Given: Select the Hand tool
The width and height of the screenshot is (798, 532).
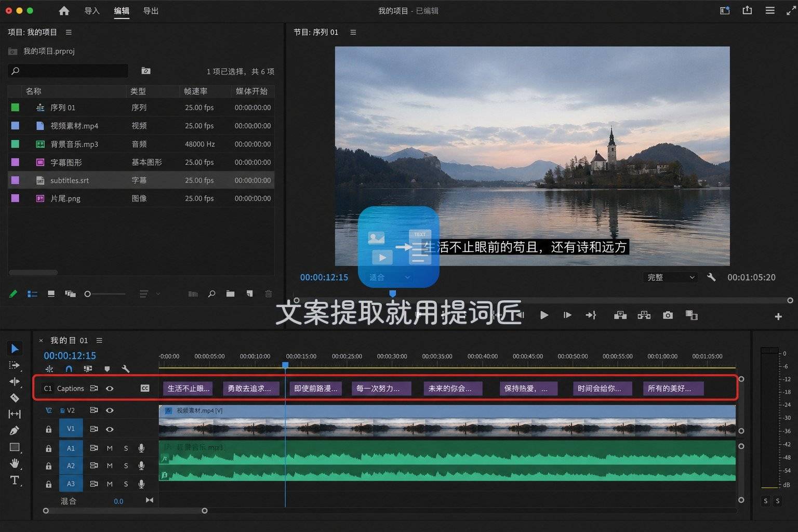Looking at the screenshot, I should click(x=15, y=463).
